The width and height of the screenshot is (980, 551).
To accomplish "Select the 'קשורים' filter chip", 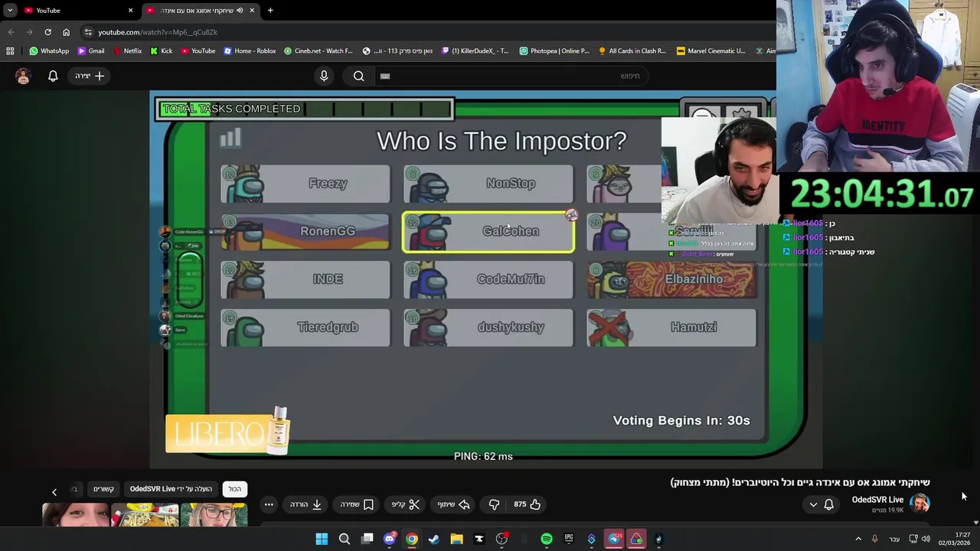I will click(104, 489).
